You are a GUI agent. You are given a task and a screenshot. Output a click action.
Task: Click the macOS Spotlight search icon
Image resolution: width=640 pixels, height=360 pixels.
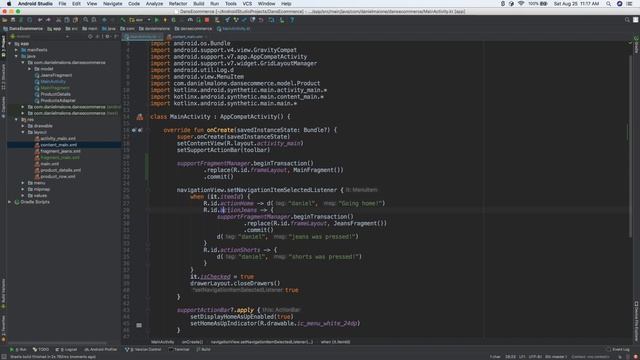(608, 3)
